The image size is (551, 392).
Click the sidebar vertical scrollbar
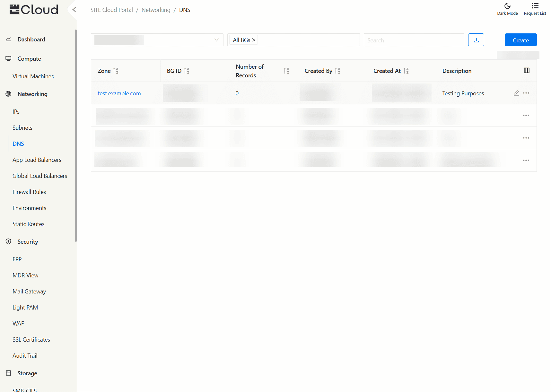[76, 135]
